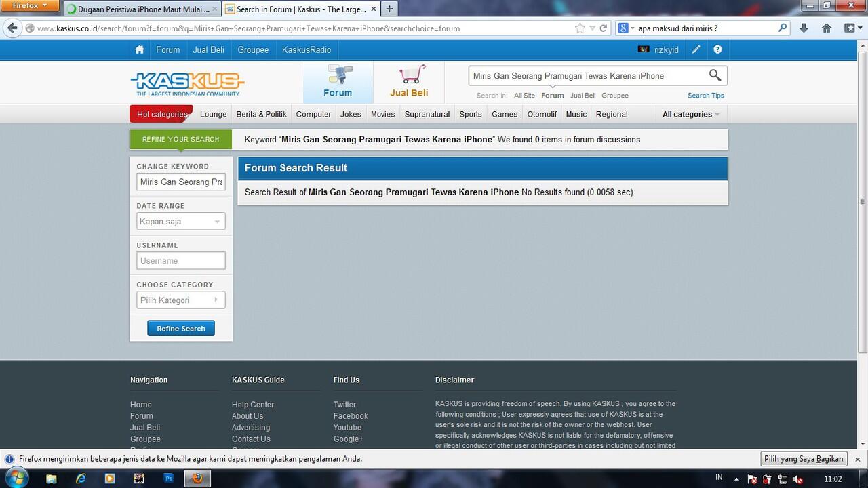This screenshot has height=488, width=868.
Task: Show hidden system tray icons
Action: 737,479
